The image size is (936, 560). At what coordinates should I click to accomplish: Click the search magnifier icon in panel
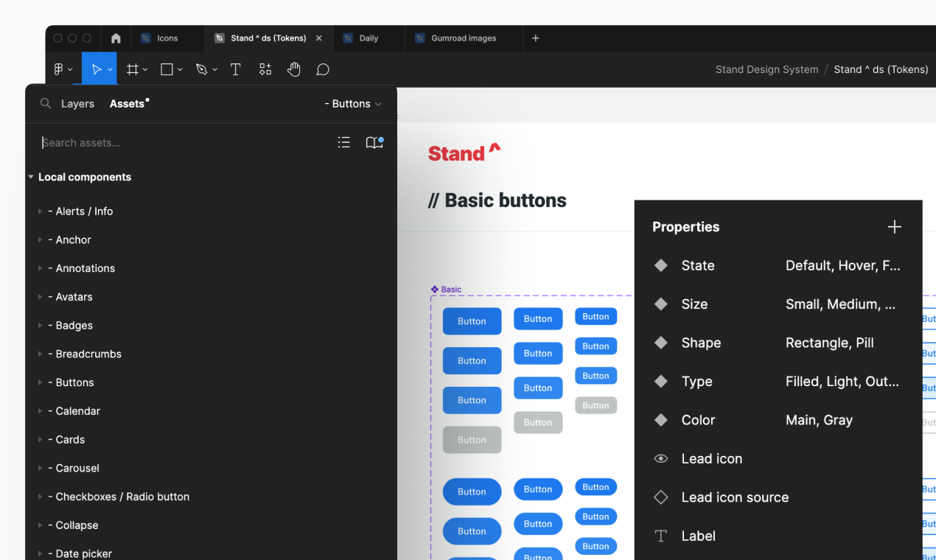point(46,104)
